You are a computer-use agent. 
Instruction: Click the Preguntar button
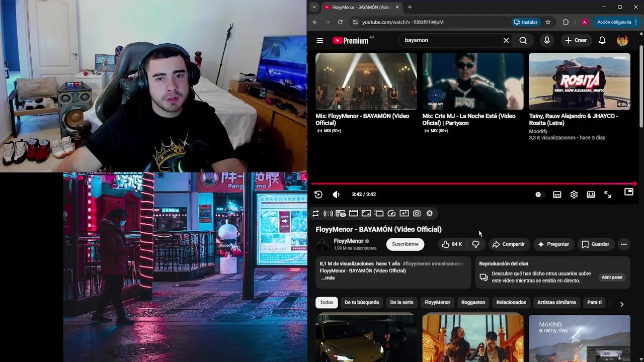[x=553, y=244]
